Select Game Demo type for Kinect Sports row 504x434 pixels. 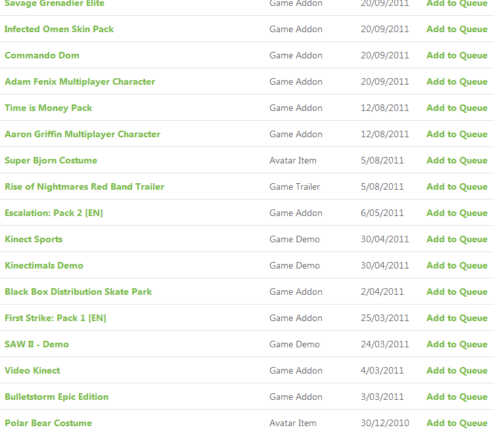coord(294,240)
